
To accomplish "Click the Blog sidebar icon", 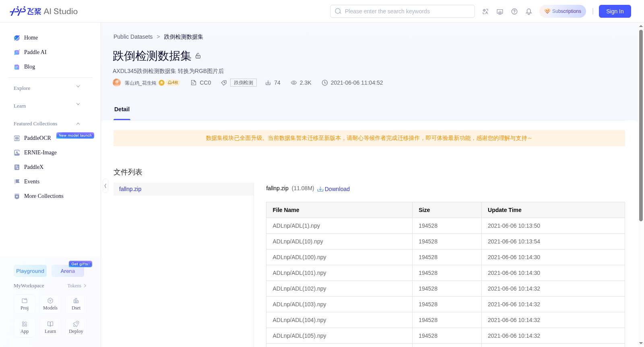I will (17, 67).
